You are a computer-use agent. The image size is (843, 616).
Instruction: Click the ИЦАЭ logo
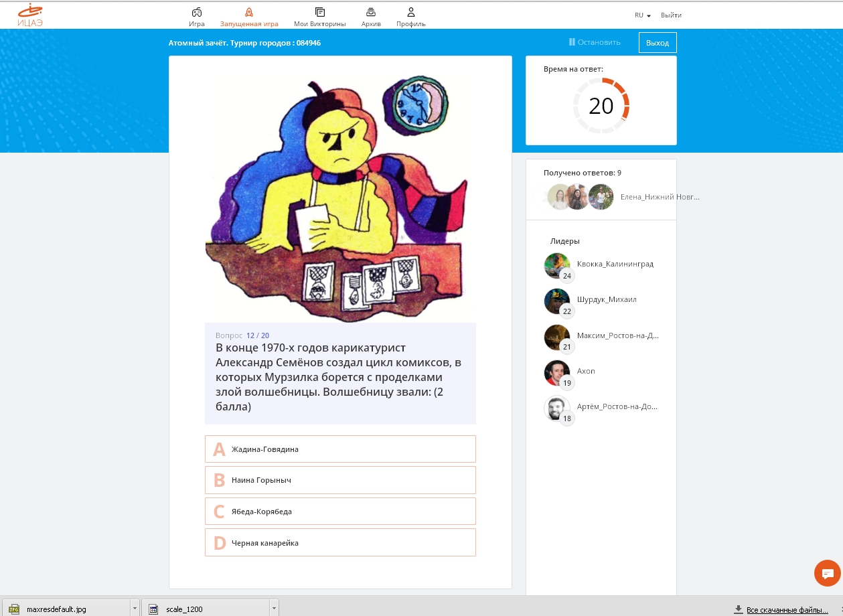(x=31, y=15)
